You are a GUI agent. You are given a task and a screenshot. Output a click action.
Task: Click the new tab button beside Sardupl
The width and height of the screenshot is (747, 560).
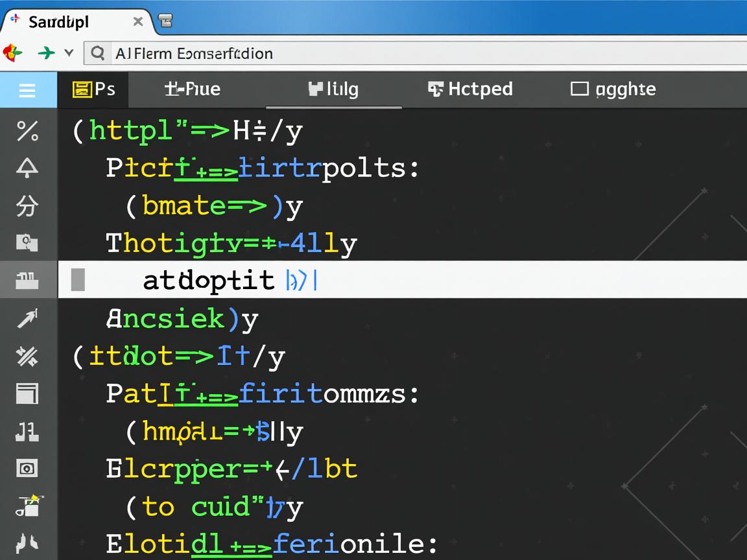[x=166, y=21]
